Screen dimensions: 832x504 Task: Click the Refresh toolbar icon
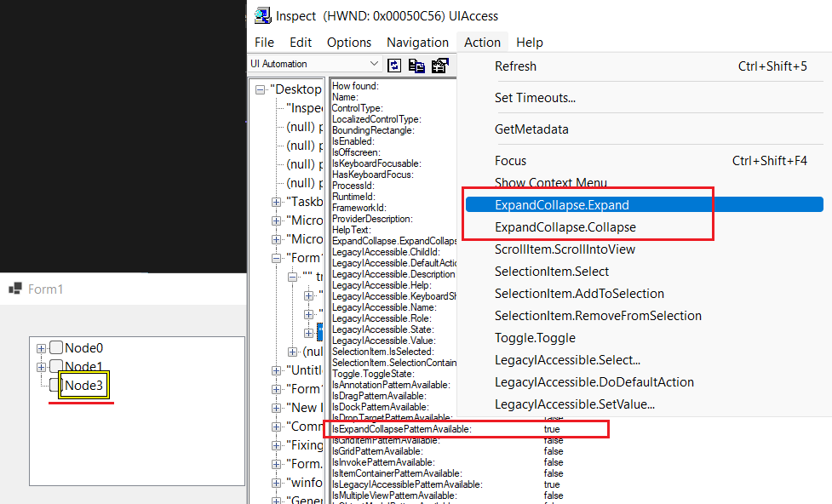pos(394,65)
